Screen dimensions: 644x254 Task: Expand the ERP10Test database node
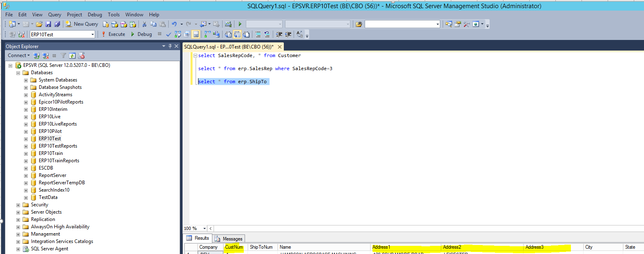click(26, 139)
